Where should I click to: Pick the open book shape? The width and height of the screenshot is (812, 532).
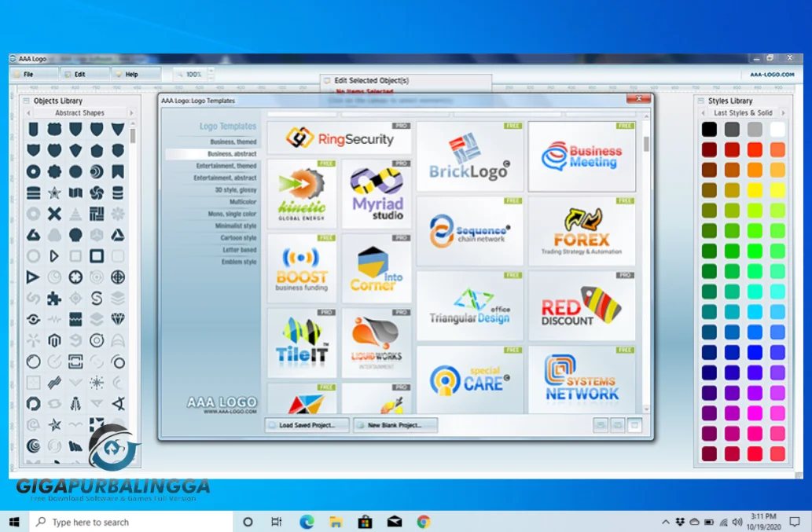click(75, 193)
